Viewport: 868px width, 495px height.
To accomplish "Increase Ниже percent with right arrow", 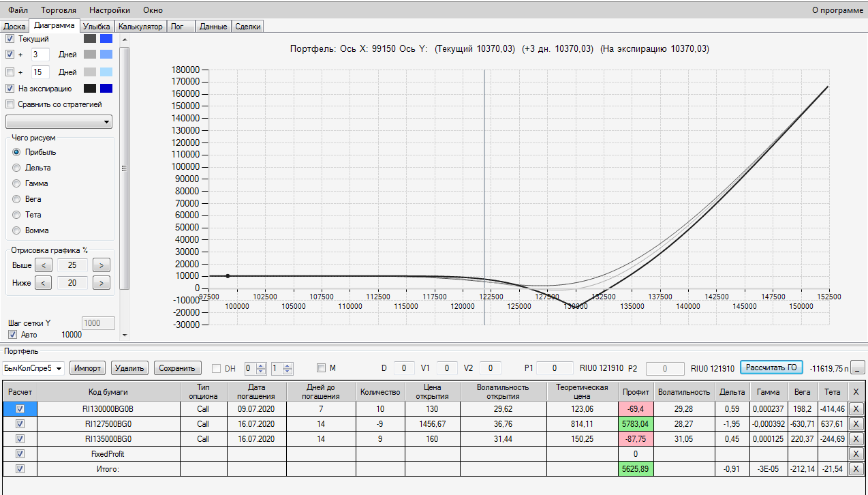I will 101,282.
